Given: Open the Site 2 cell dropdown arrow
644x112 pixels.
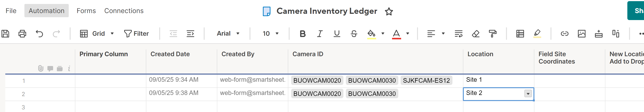Looking at the screenshot, I should click(528, 94).
